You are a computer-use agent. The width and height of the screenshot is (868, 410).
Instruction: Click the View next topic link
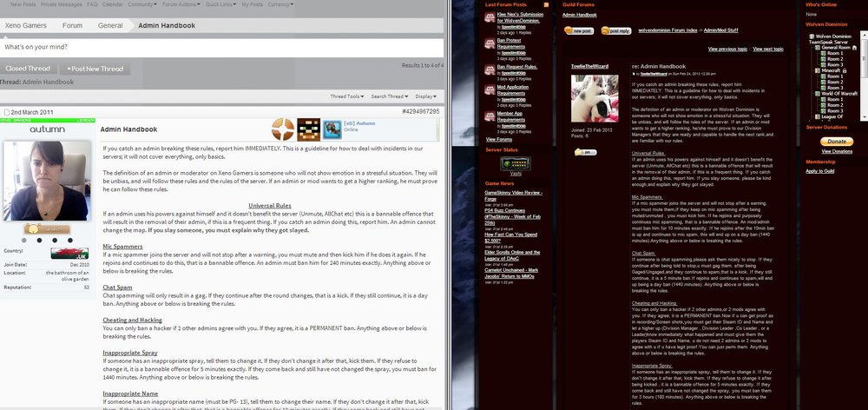768,50
